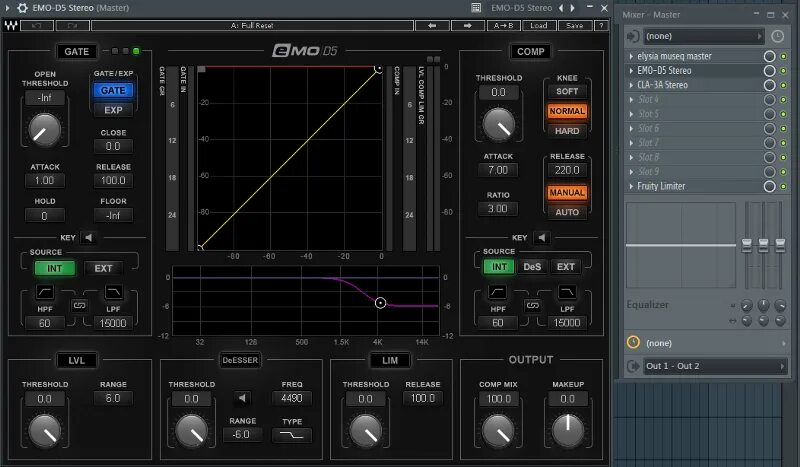Screen dimensions: 800x467
Task: Click the Waves logo icon
Action: (x=11, y=26)
